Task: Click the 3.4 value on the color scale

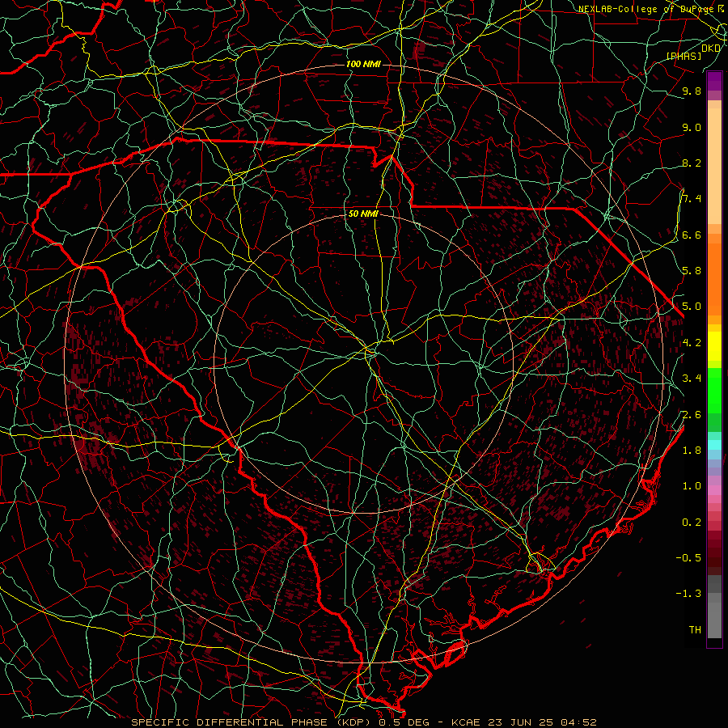Action: (x=692, y=379)
